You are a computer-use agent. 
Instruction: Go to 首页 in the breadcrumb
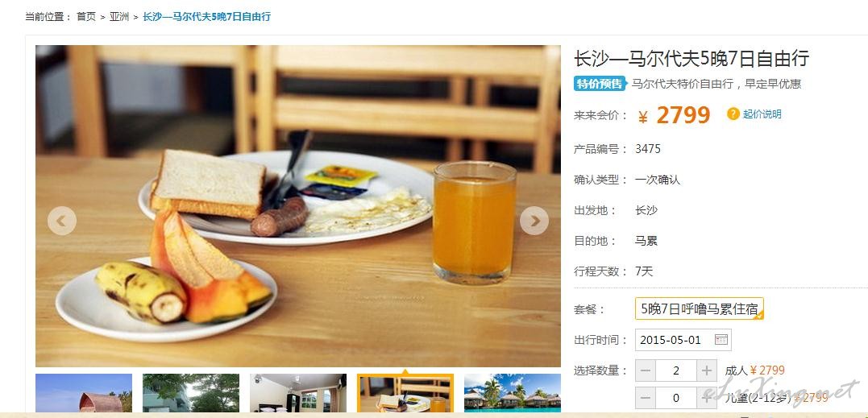tap(85, 17)
